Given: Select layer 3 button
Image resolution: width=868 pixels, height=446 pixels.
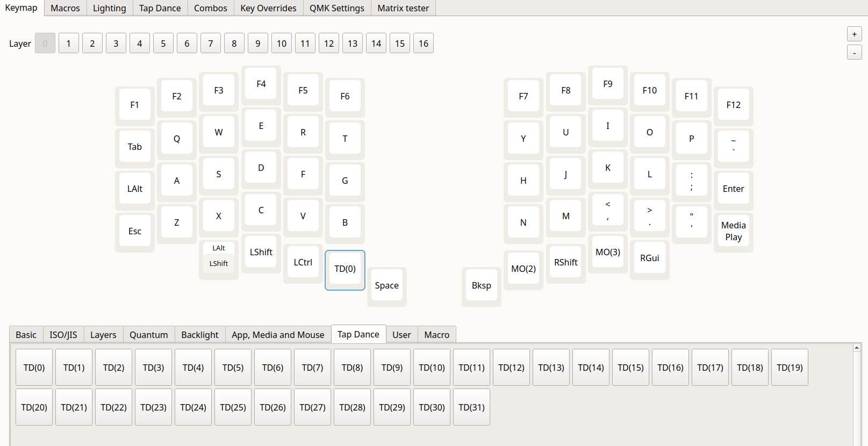Looking at the screenshot, I should tap(116, 44).
